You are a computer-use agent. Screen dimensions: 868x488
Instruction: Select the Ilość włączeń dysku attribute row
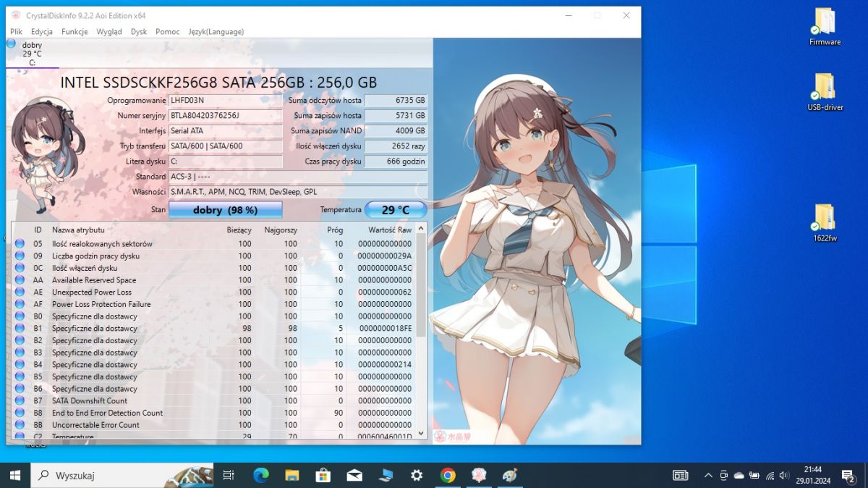coord(213,268)
